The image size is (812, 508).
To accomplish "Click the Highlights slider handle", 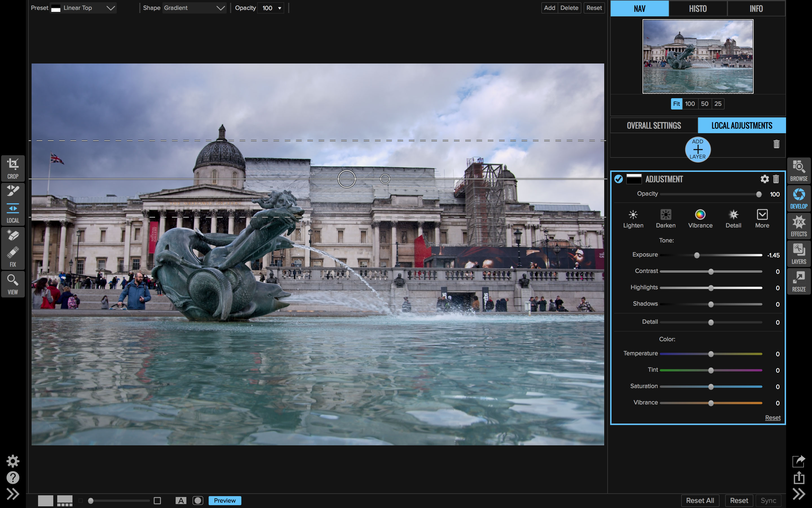I will click(x=711, y=288).
